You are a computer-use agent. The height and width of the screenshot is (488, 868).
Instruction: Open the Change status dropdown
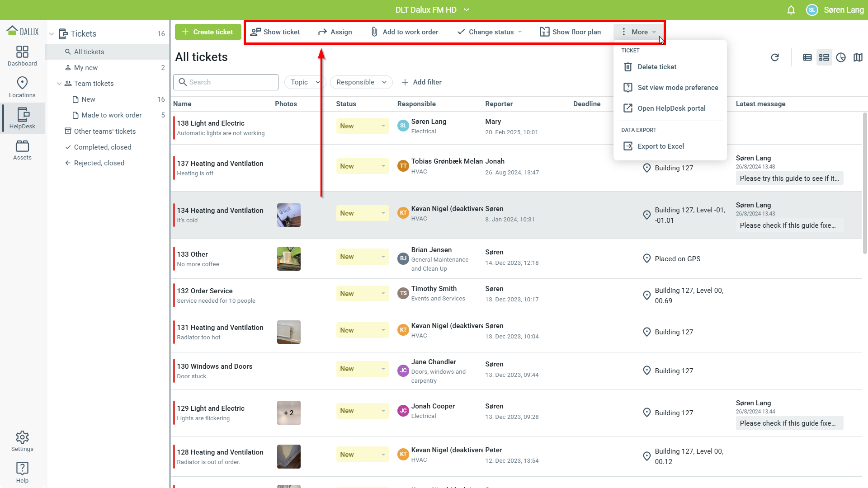(490, 32)
